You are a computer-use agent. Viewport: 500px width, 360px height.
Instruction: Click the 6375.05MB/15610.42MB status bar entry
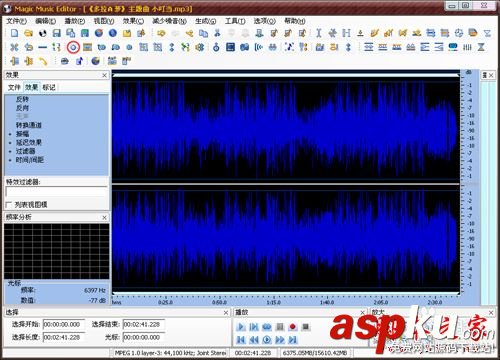(x=315, y=352)
